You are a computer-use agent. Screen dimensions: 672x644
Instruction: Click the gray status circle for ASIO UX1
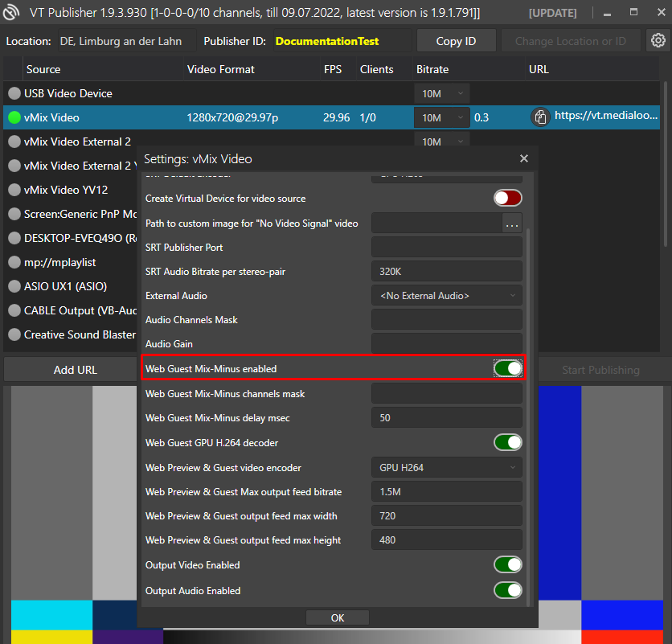point(14,286)
